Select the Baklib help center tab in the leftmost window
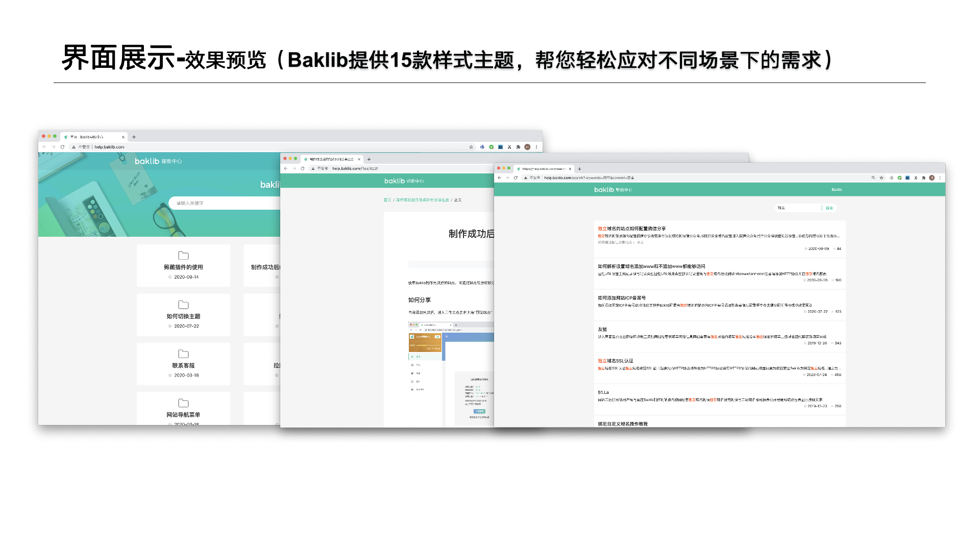980x551 pixels. pos(93,137)
